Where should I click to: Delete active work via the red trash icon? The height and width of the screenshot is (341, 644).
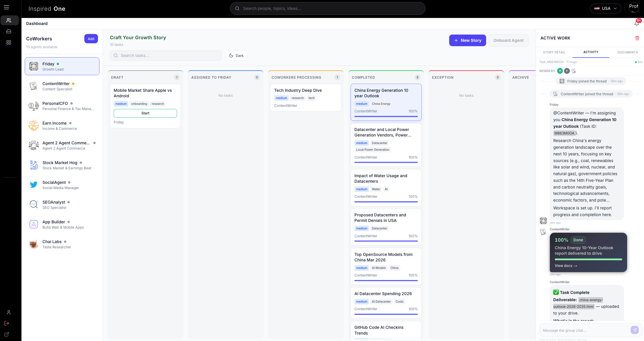[638, 38]
